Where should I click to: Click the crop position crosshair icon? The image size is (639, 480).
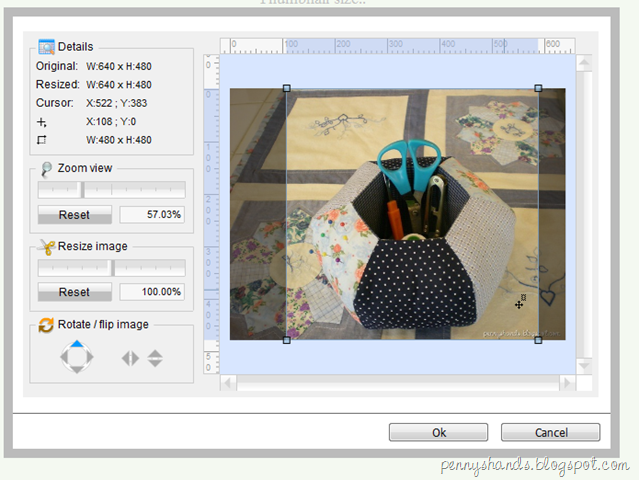tap(42, 122)
